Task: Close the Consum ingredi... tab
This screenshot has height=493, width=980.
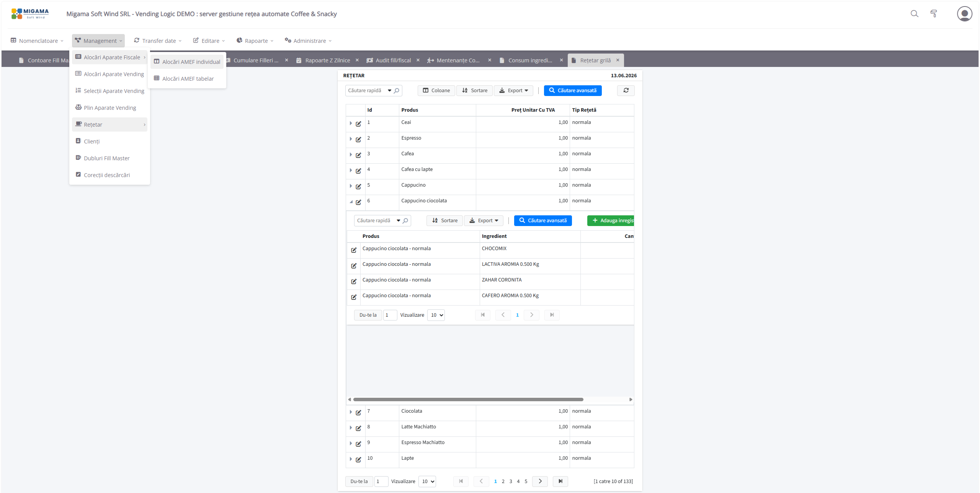Action: [x=562, y=60]
